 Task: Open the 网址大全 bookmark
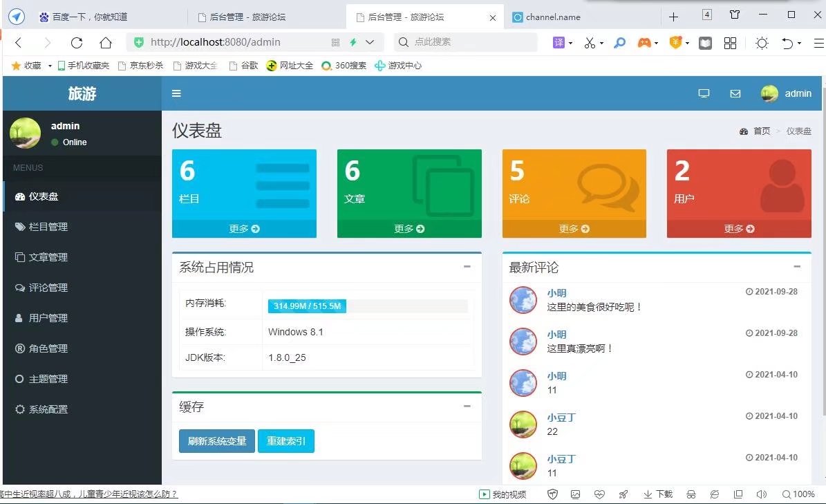click(x=290, y=66)
